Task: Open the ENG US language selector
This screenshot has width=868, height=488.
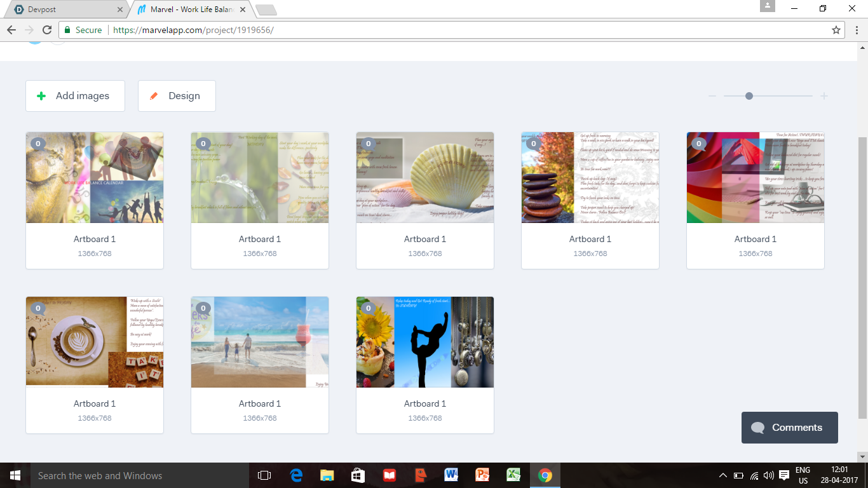Action: 802,475
